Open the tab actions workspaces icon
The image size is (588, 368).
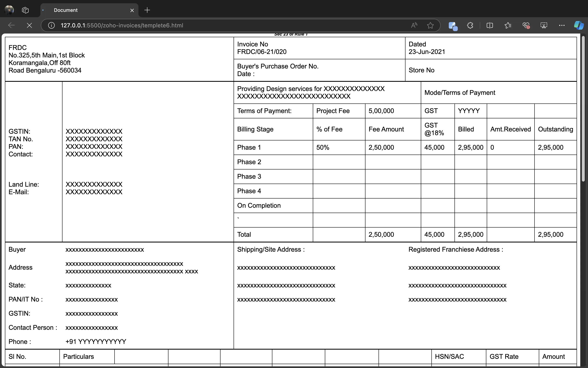pos(25,10)
